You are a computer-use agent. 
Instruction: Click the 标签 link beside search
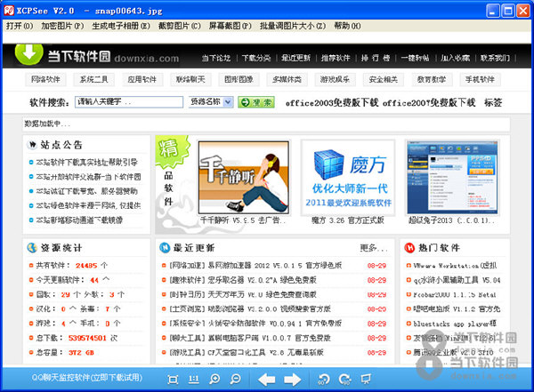[x=493, y=102]
